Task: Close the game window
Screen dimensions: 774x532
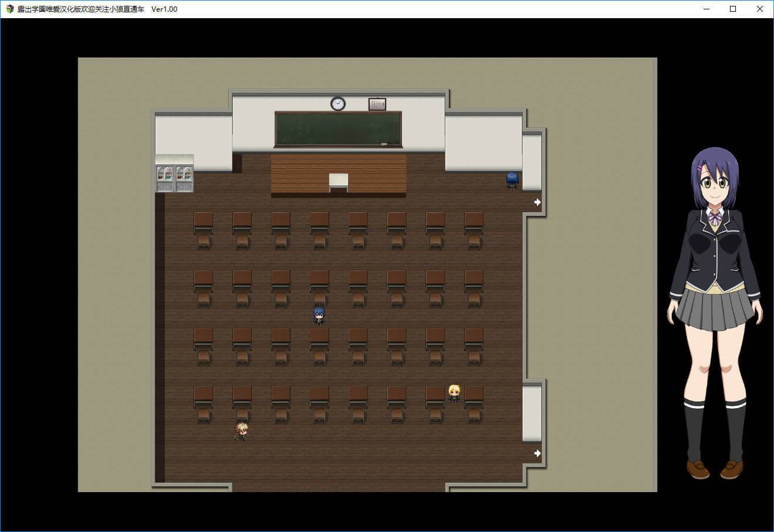Action: pos(760,9)
